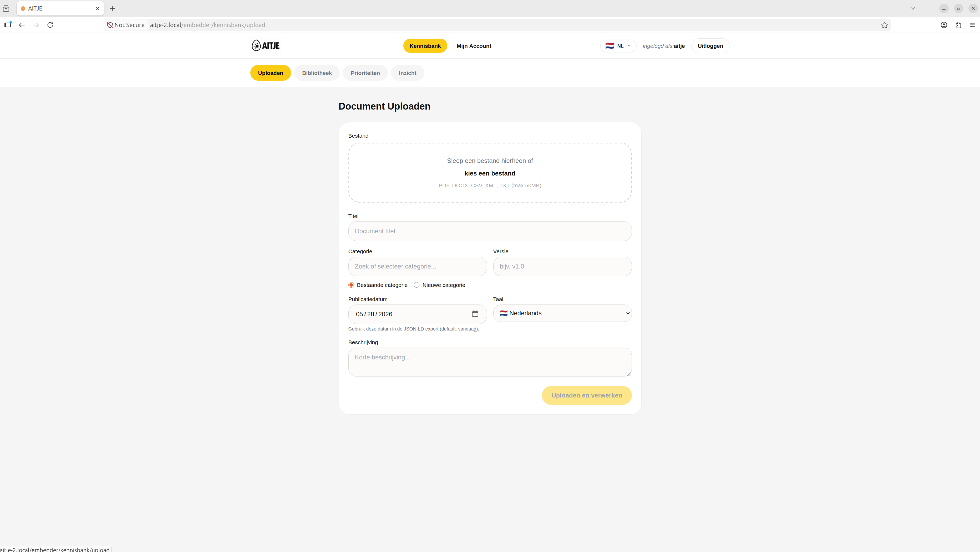Click the Uploaden en verwerken button

[x=586, y=395]
